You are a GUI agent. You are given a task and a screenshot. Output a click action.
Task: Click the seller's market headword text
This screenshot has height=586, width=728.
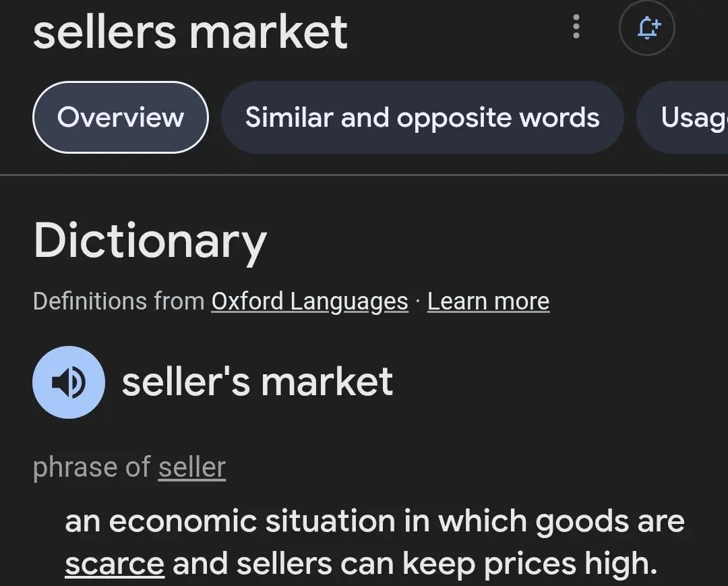(x=257, y=382)
